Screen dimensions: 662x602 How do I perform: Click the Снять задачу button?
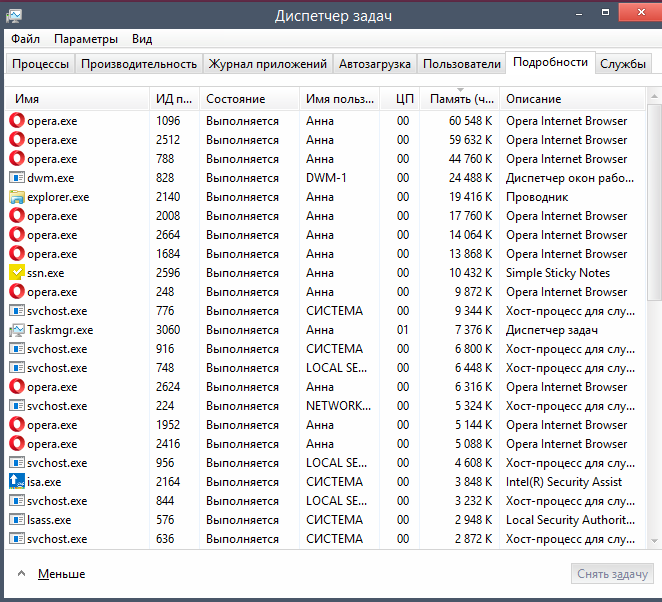612,574
